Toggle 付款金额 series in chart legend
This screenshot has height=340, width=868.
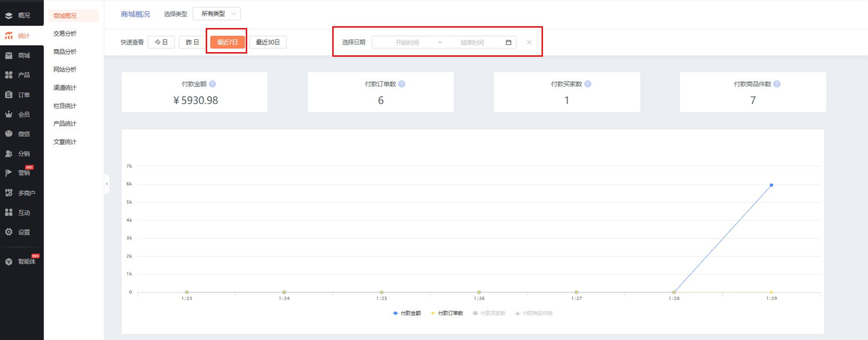point(406,314)
